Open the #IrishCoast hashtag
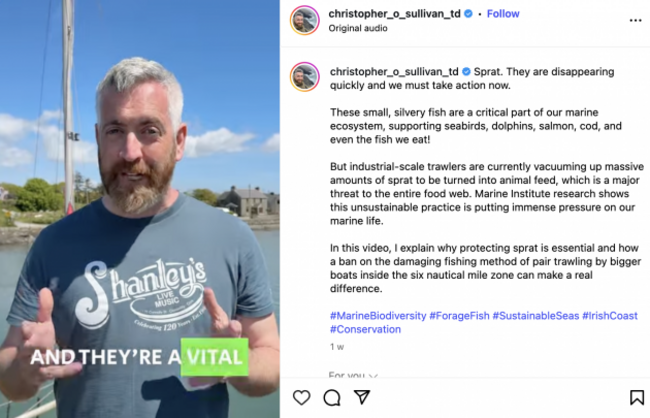Screen dimensions: 650x418 pos(609,316)
